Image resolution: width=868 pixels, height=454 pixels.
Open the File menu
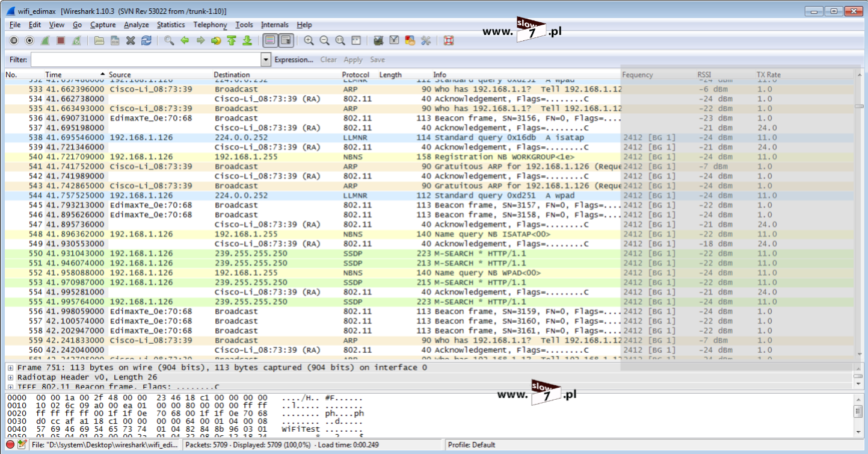pos(15,25)
